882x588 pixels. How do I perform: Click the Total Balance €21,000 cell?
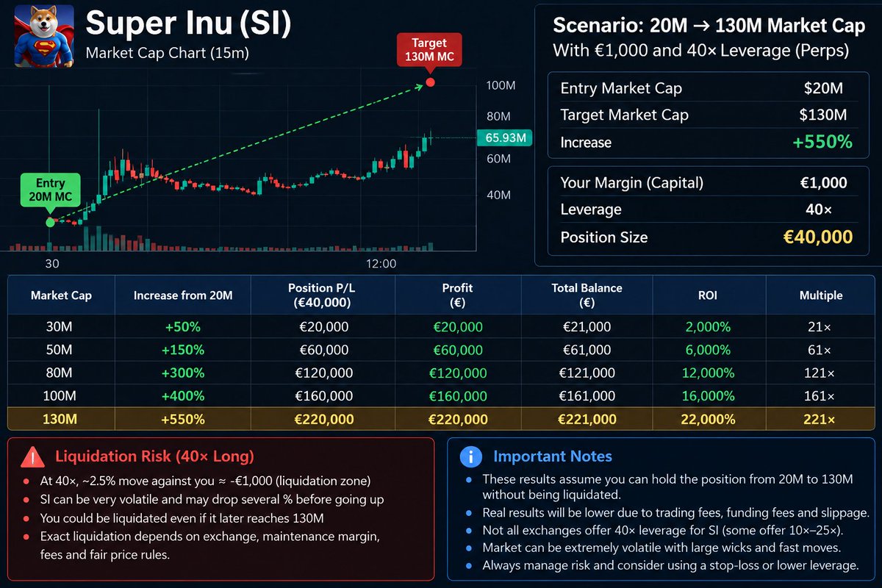587,327
